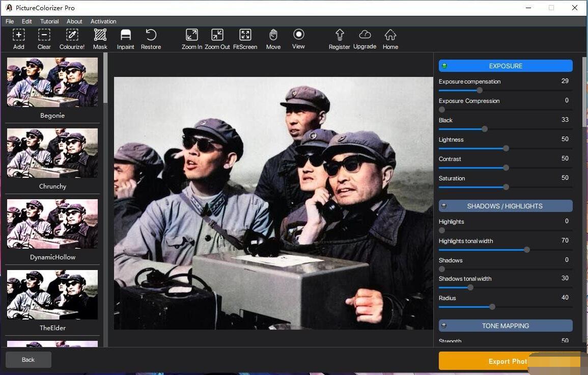Screen dimensions: 588x375
Task: Toggle the SHADOWS / HIGHLIGHTS section indicator
Action: tap(444, 206)
